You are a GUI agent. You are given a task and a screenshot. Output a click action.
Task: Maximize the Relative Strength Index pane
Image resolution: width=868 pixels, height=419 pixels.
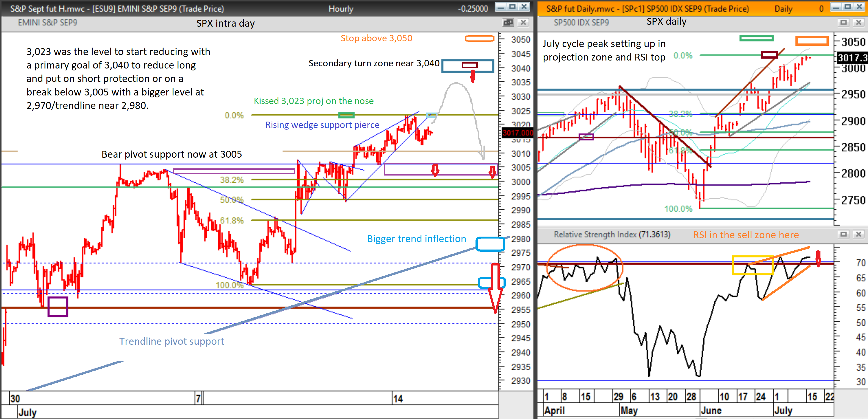844,234
